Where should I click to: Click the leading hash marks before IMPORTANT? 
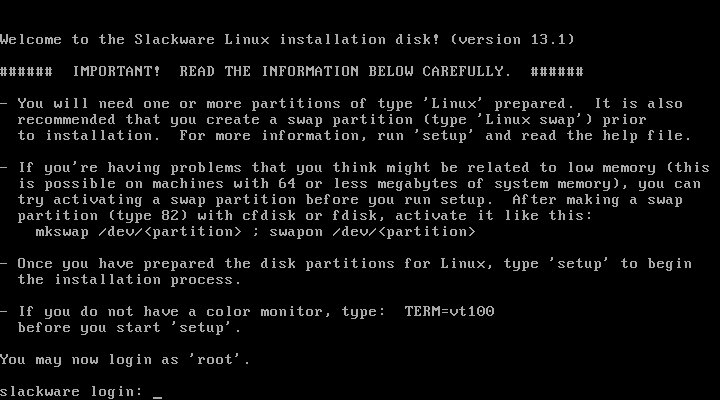pyautogui.click(x=26, y=72)
